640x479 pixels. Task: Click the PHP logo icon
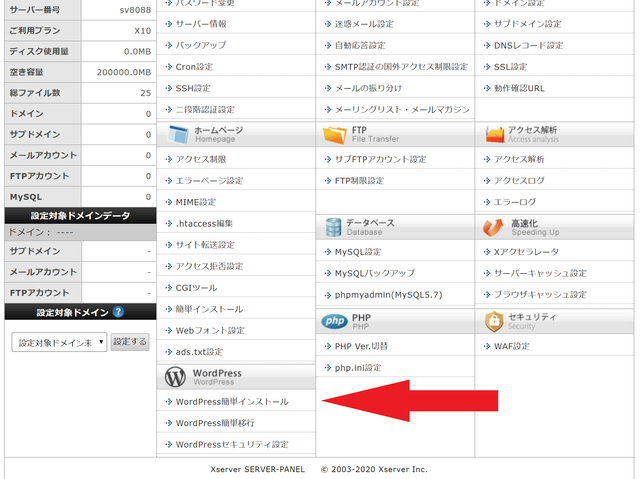pos(334,322)
